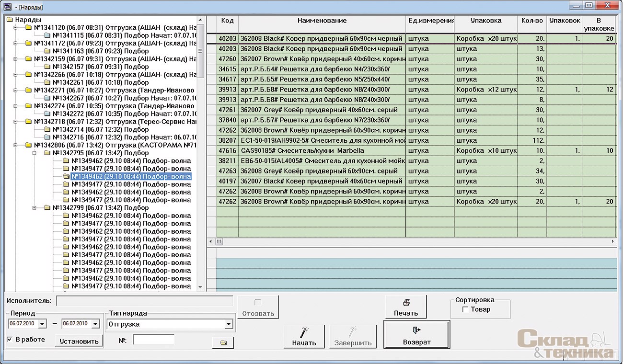Image resolution: width=623 pixels, height=364 pixels.
Task: Open the period start date dropdown
Action: coord(42,324)
